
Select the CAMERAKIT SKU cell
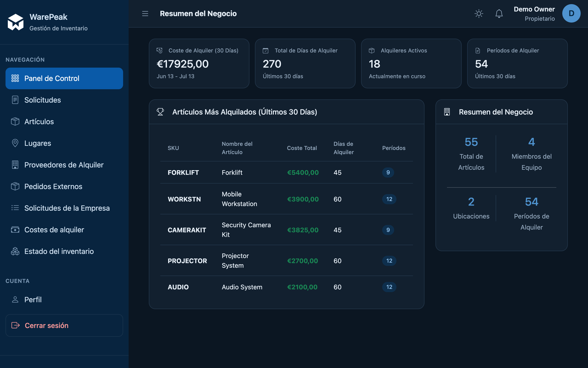click(x=187, y=230)
